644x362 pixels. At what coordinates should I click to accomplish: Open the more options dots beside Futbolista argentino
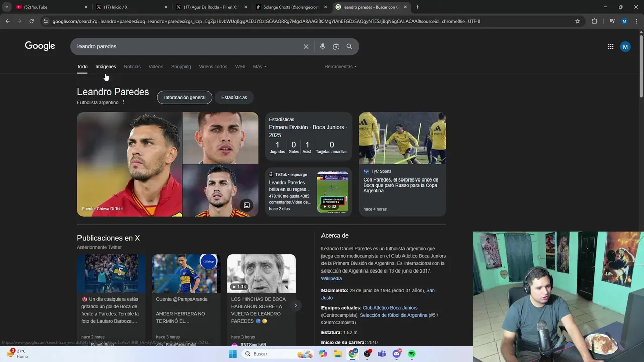coord(124,102)
